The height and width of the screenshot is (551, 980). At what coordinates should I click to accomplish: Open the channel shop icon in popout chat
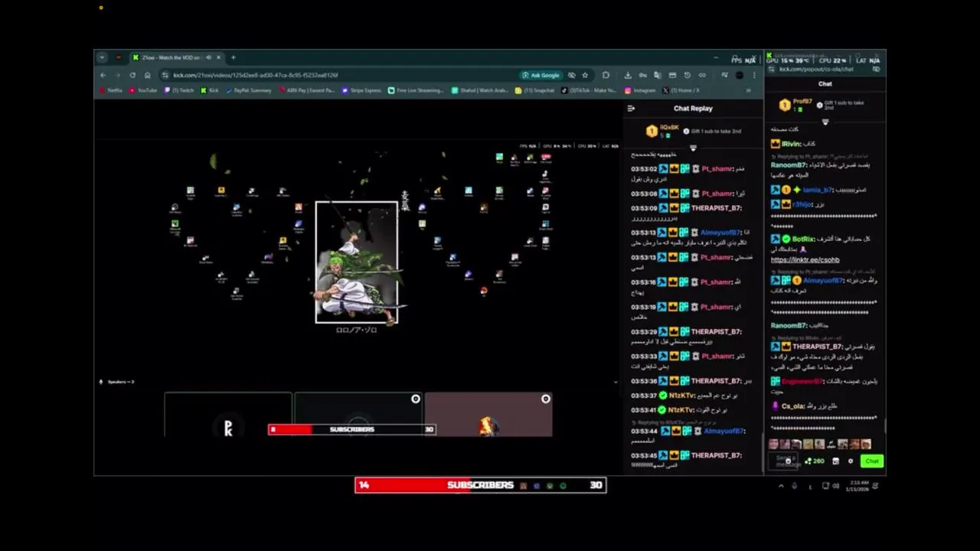tap(835, 461)
